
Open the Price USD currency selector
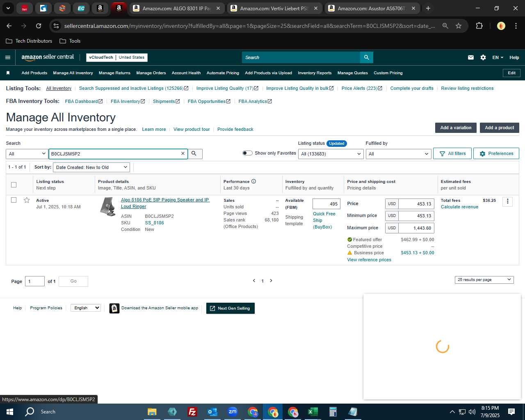(x=392, y=204)
